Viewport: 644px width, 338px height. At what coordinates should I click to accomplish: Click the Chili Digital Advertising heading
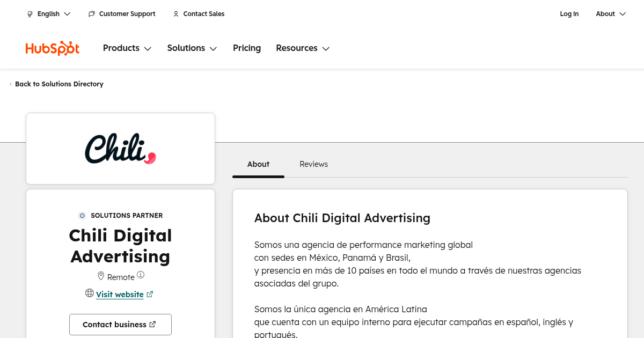click(x=120, y=246)
